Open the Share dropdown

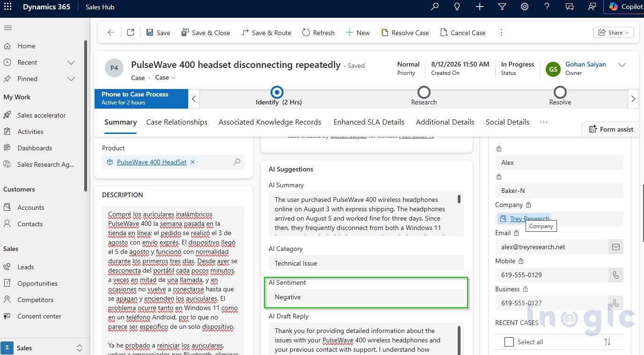tap(614, 32)
